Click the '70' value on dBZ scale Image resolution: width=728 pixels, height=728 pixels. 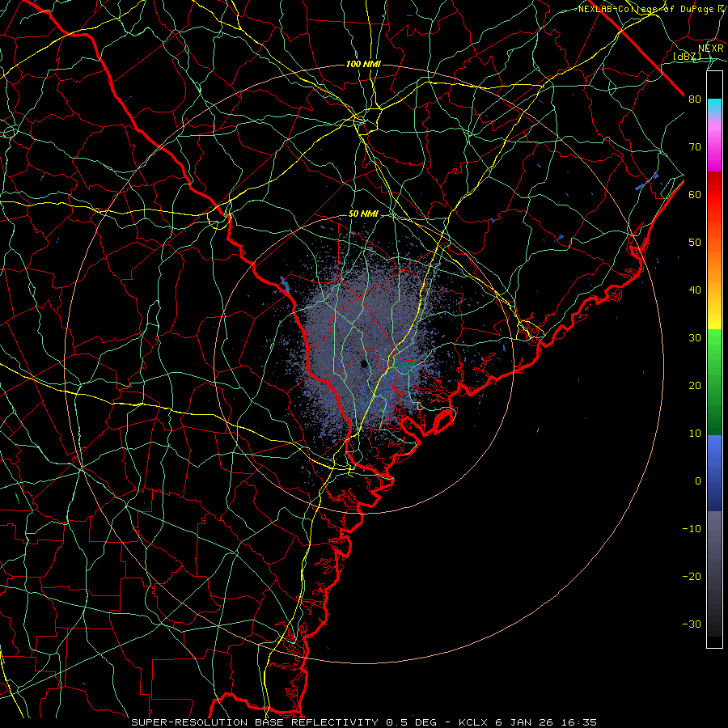pyautogui.click(x=695, y=147)
